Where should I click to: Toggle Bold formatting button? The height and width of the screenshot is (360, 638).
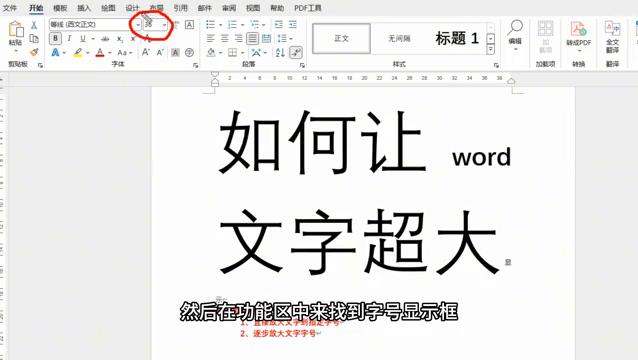click(x=55, y=39)
